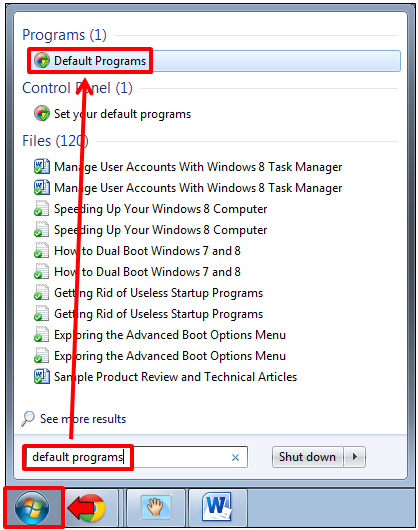Viewport: 418px width, 530px height.
Task: Open first Manage User Accounts Word document
Action: click(188, 167)
